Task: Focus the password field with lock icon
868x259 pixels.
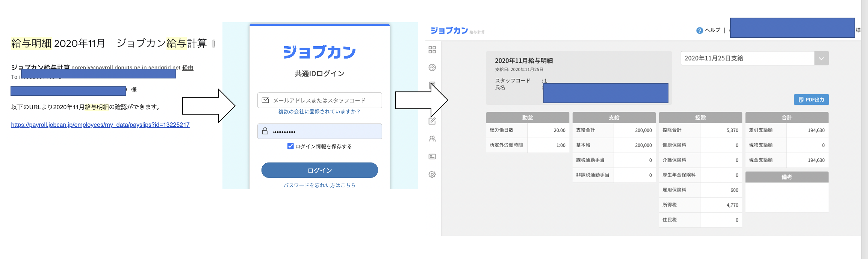Action: 319,131
